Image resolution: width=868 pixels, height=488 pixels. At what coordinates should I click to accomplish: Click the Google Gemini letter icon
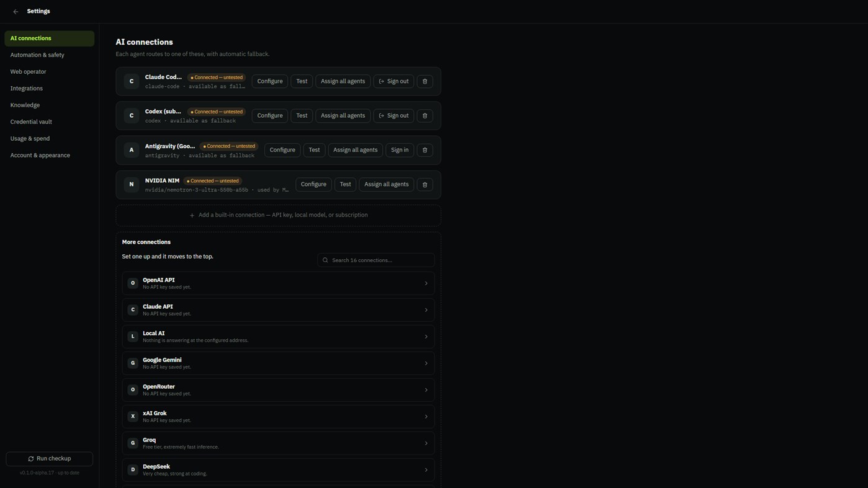coord(133,363)
